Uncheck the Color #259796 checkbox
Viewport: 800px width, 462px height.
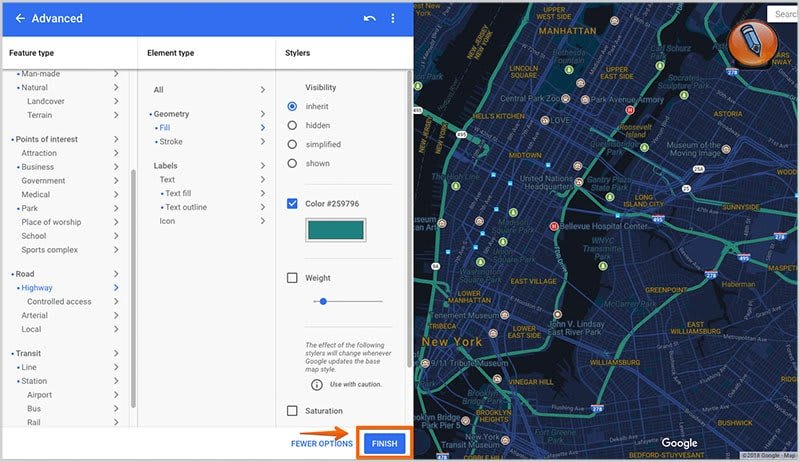292,203
